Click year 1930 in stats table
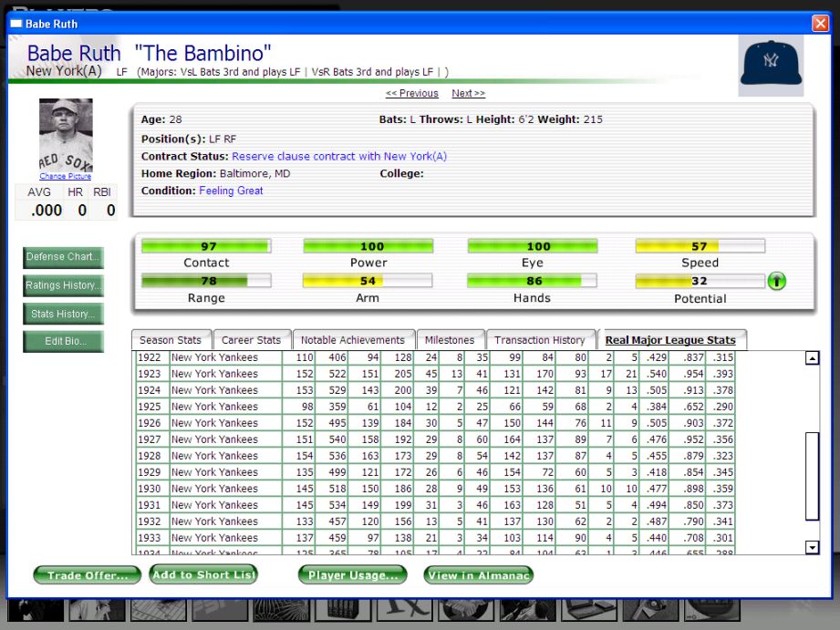 pyautogui.click(x=153, y=489)
